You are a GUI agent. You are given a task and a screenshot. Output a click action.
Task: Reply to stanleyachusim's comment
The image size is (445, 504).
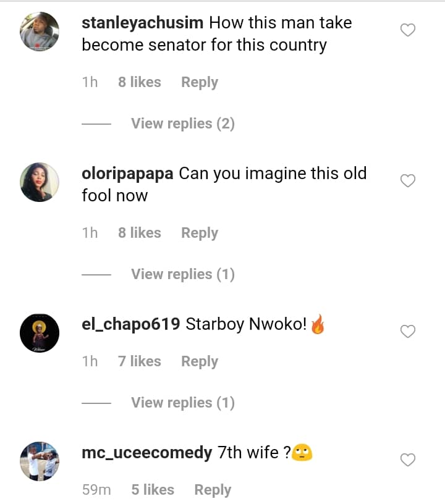[x=199, y=82]
